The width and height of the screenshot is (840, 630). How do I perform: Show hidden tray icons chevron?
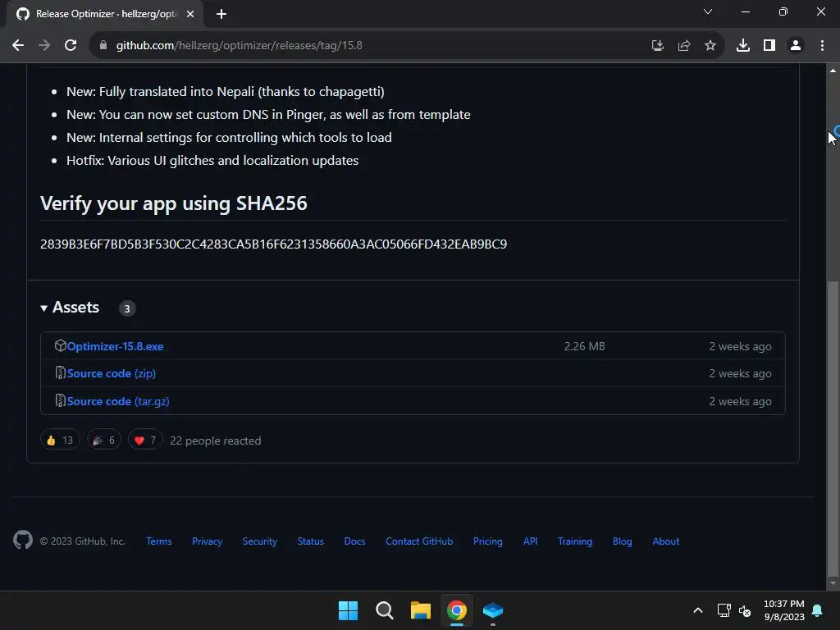point(697,610)
